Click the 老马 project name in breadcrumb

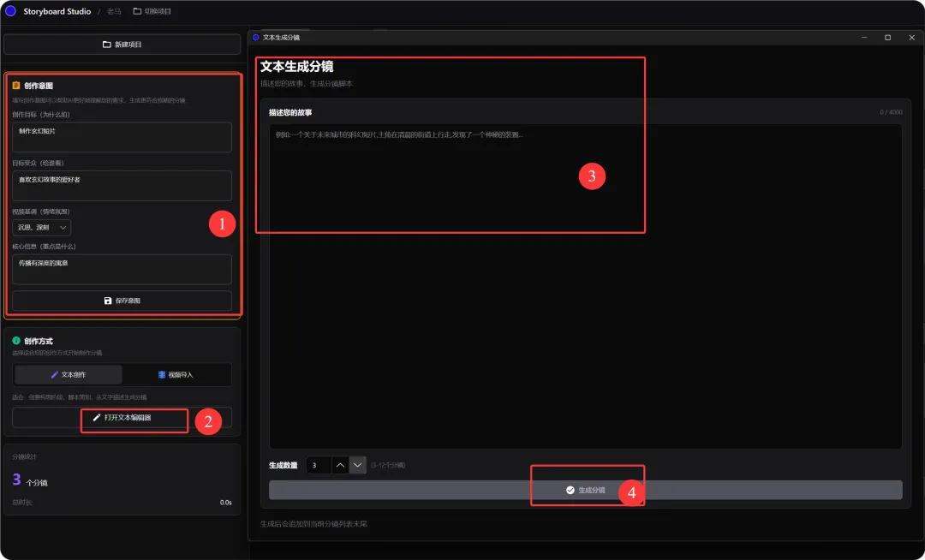click(114, 11)
